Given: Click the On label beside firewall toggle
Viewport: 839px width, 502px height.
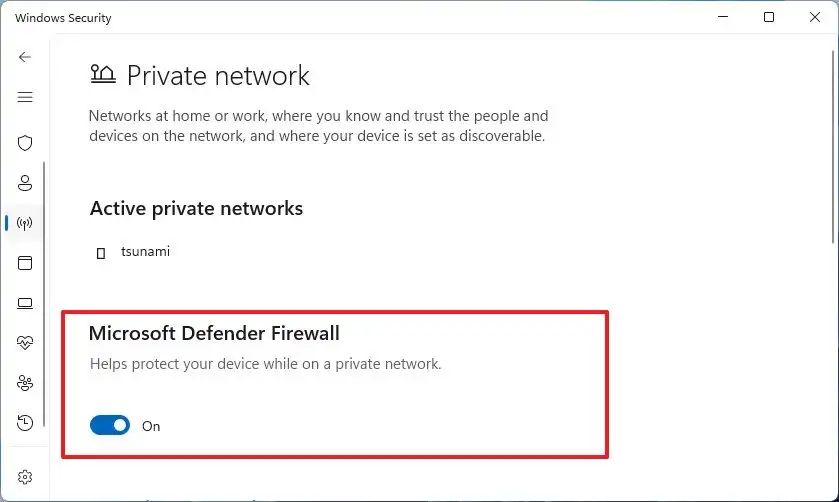Looking at the screenshot, I should [151, 426].
